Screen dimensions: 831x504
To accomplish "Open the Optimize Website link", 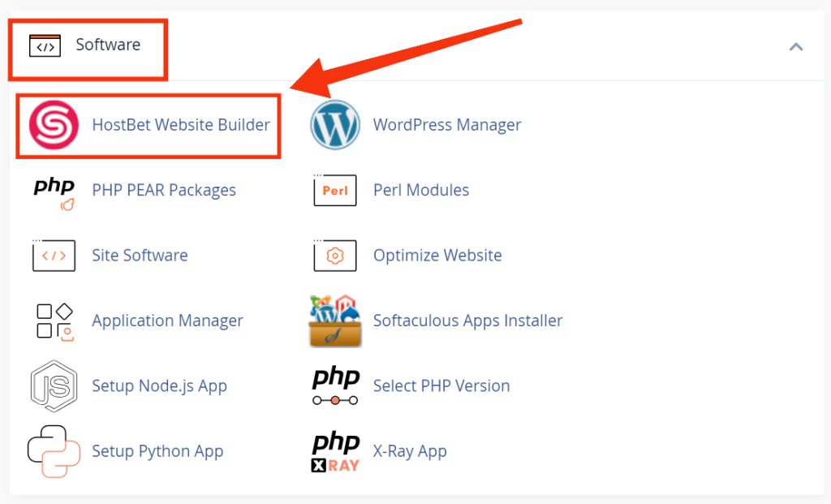I will coord(437,256).
